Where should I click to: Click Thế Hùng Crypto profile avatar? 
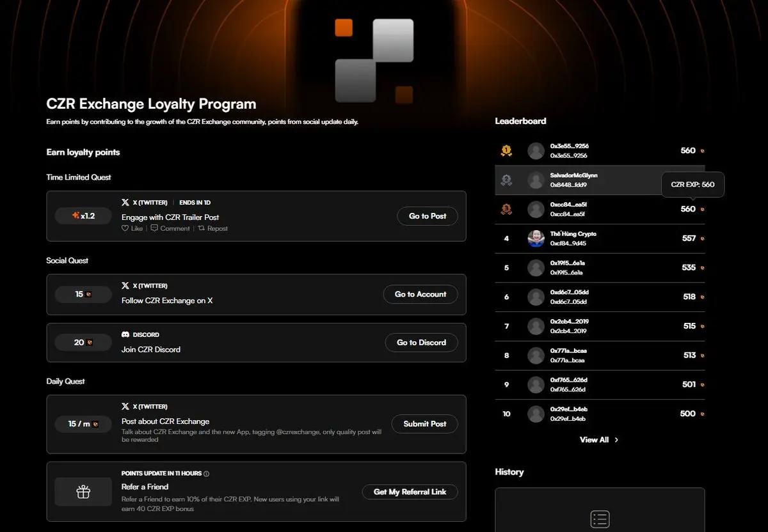536,239
